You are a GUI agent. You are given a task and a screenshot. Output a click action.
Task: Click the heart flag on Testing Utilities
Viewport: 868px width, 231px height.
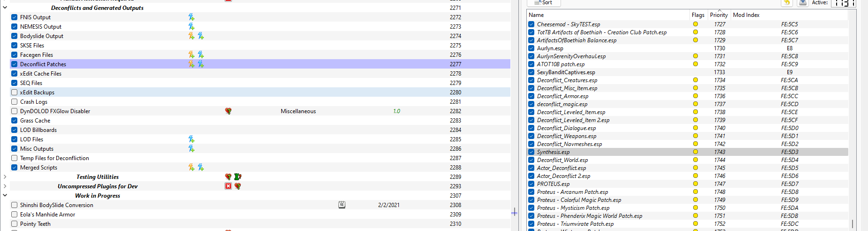coord(228,177)
